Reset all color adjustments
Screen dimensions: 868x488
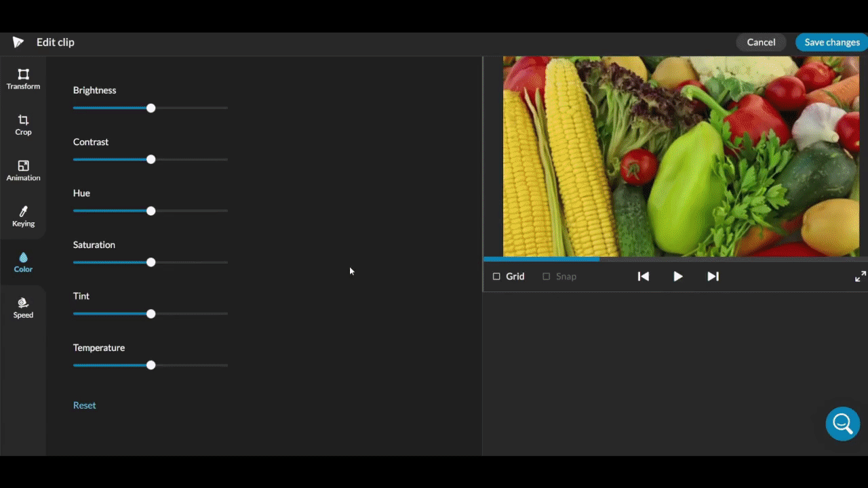pyautogui.click(x=85, y=405)
